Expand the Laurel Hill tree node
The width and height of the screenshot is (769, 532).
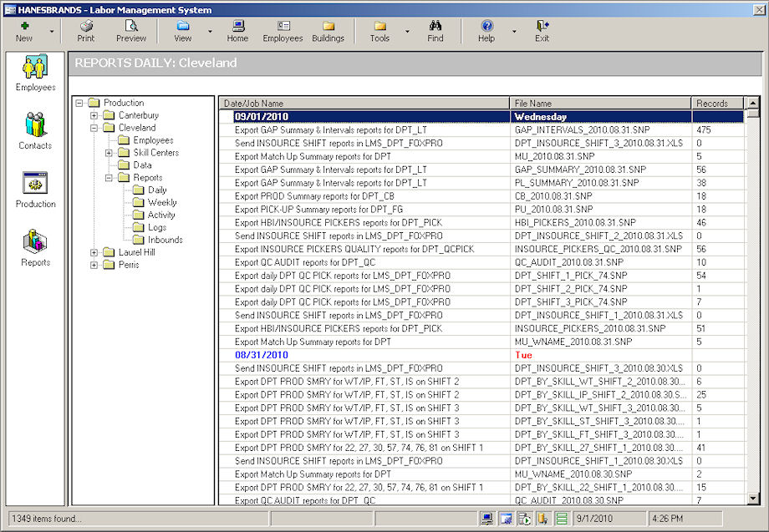94,253
